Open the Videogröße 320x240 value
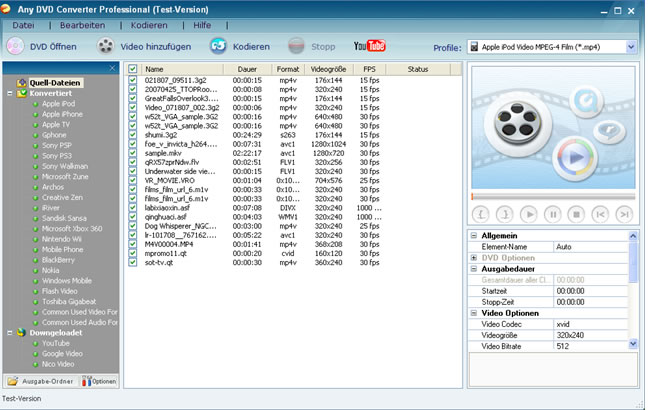 pos(591,335)
